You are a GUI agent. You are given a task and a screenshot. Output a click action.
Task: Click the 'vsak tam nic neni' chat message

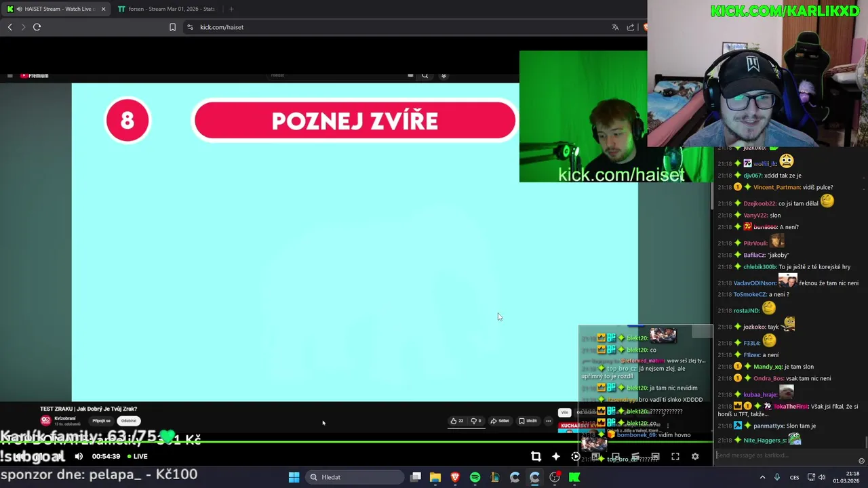pos(809,378)
